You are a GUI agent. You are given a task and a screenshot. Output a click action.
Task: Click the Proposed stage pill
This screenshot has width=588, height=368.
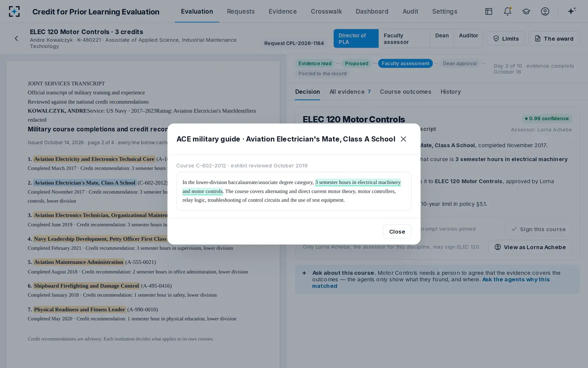pyautogui.click(x=356, y=63)
